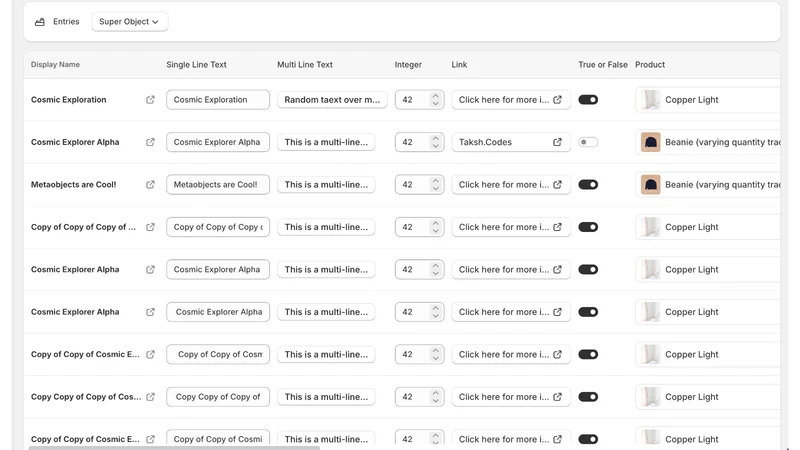Open external icon beside Copy of Copy of Copy of ...
The height and width of the screenshot is (450, 800).
pyautogui.click(x=150, y=227)
